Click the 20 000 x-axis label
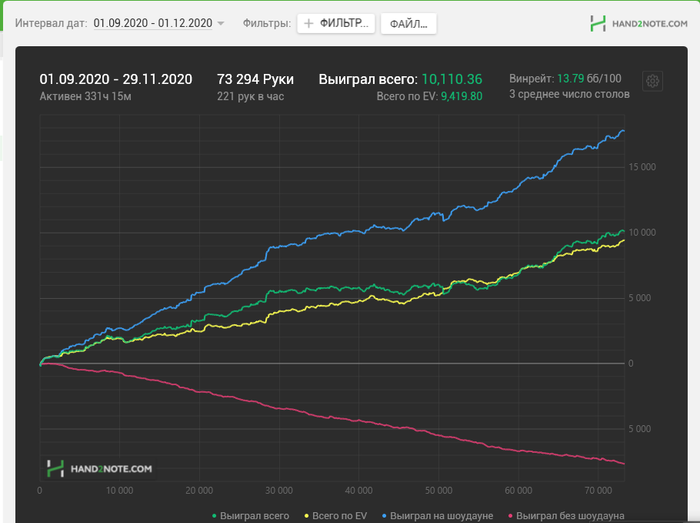Screen dimensions: 700x523 (199, 490)
